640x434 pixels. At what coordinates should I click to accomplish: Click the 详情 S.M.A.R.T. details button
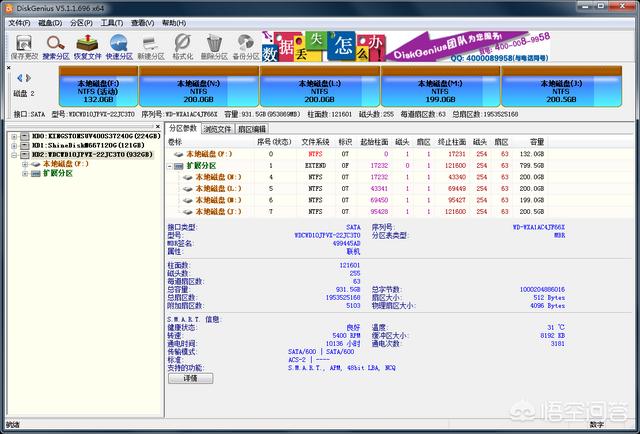click(x=191, y=378)
